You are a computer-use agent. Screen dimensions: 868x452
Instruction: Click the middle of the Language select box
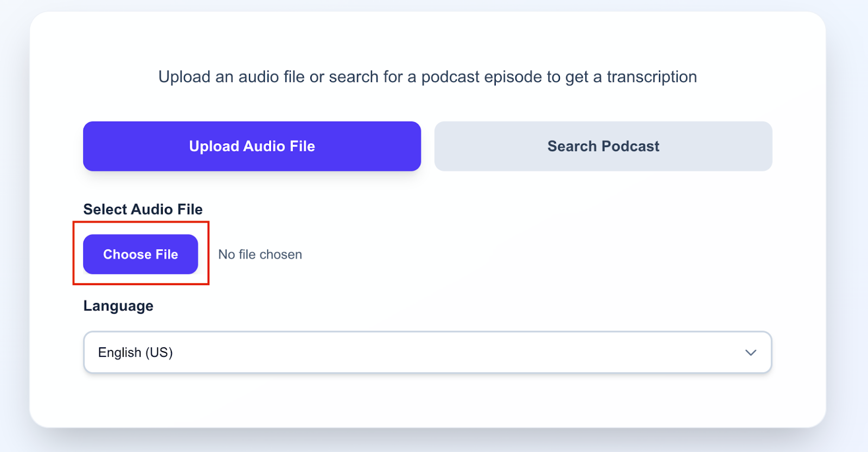click(x=427, y=353)
